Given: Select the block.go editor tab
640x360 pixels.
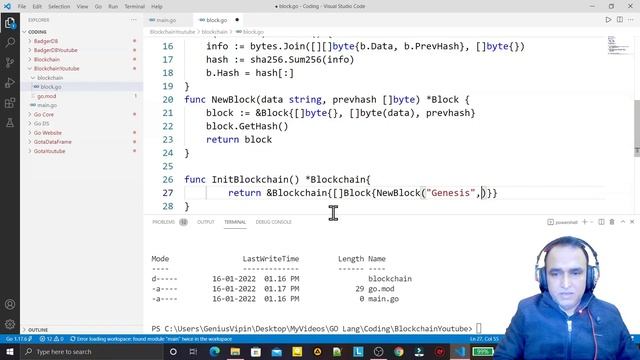Looking at the screenshot, I should pyautogui.click(x=216, y=20).
